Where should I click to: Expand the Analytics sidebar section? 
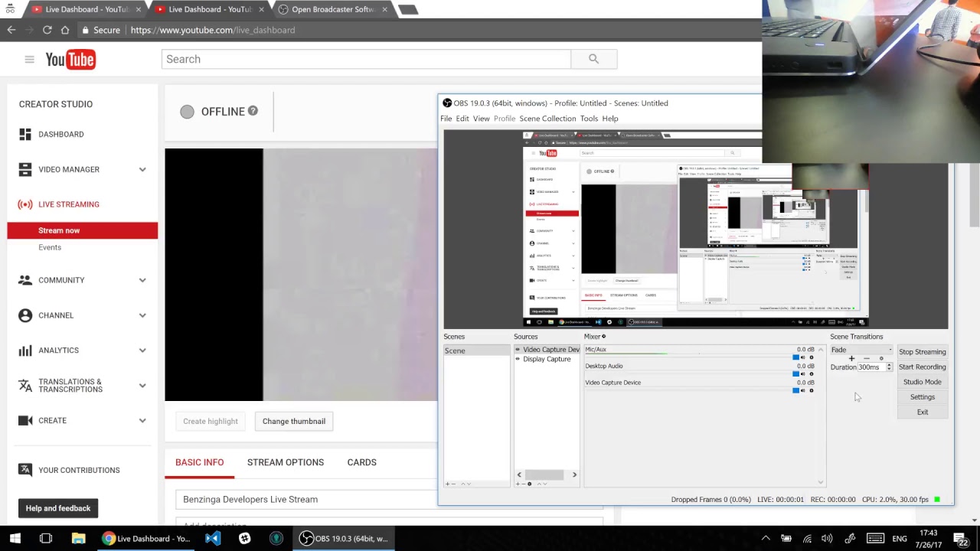pyautogui.click(x=142, y=350)
